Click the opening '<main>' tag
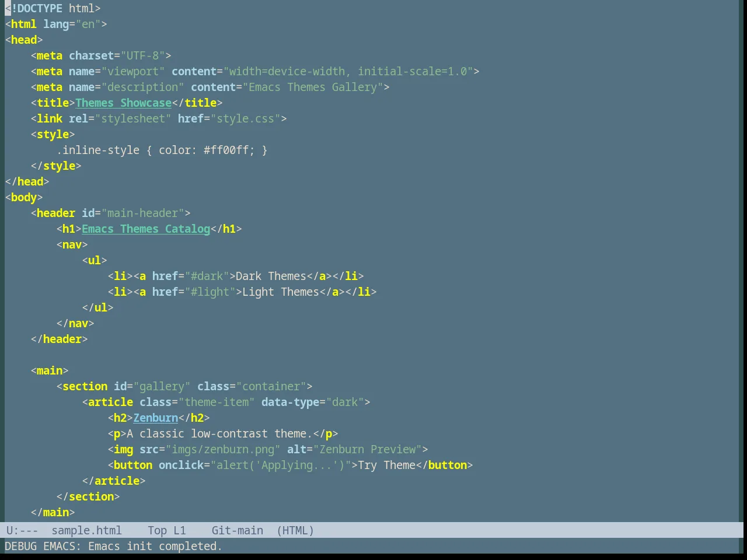747x560 pixels. 50,370
